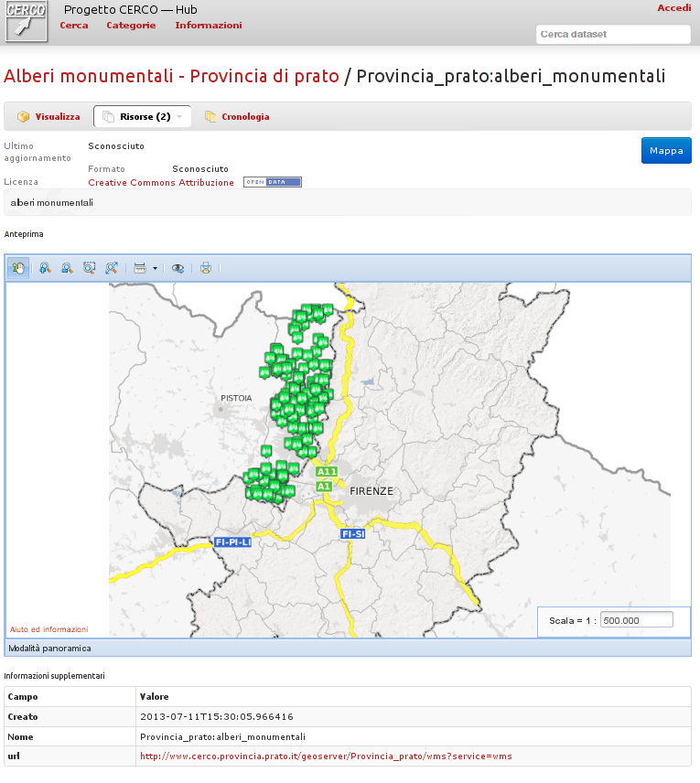700x783 pixels.
Task: Click the Valore column header
Action: tap(154, 697)
